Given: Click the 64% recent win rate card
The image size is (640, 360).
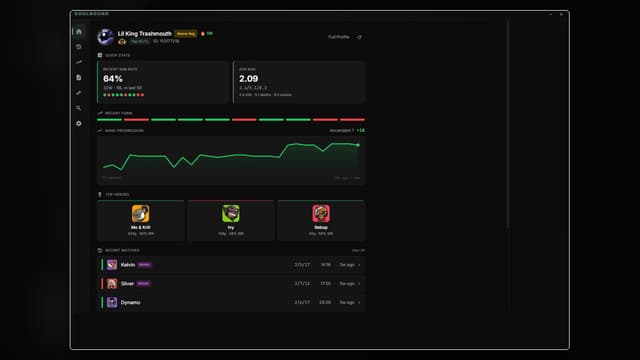Looking at the screenshot, I should point(163,82).
